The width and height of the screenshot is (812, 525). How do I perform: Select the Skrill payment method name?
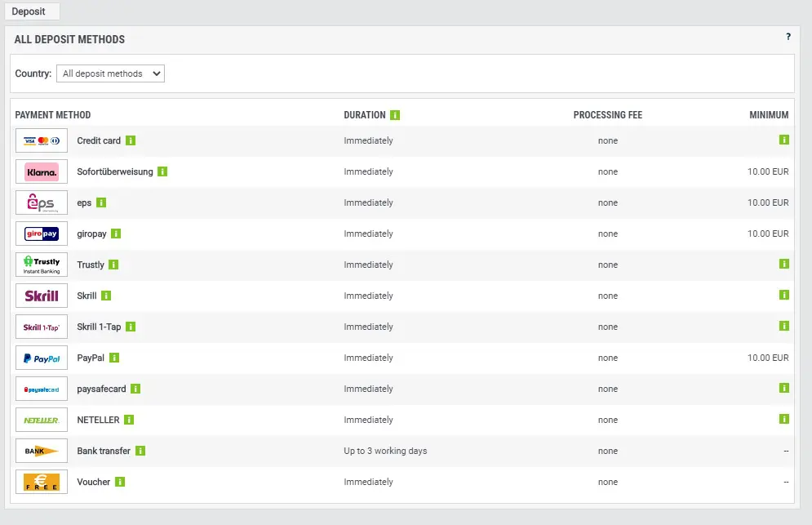[87, 296]
